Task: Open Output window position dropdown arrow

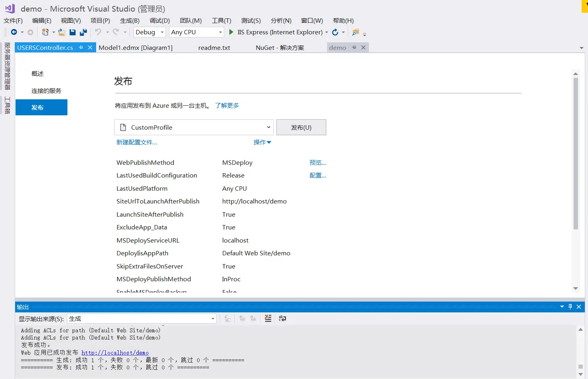Action: 562,307
